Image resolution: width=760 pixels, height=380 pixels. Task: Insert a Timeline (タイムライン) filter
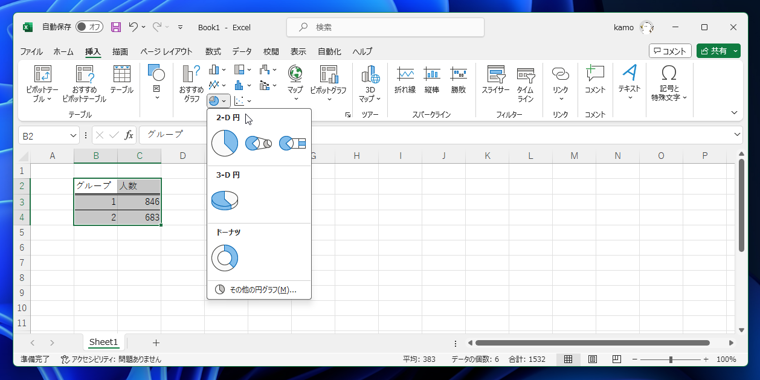pyautogui.click(x=525, y=84)
